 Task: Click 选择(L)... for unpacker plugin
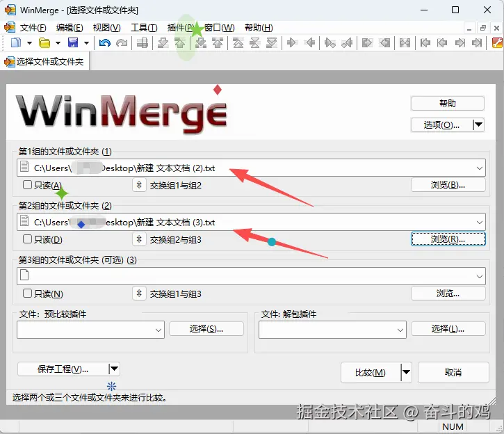(448, 328)
